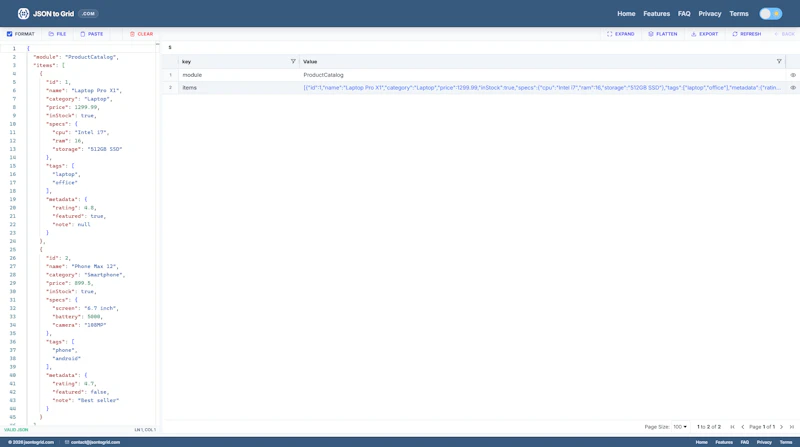Click editor line "category": "Smartphone"

[x=86, y=275]
